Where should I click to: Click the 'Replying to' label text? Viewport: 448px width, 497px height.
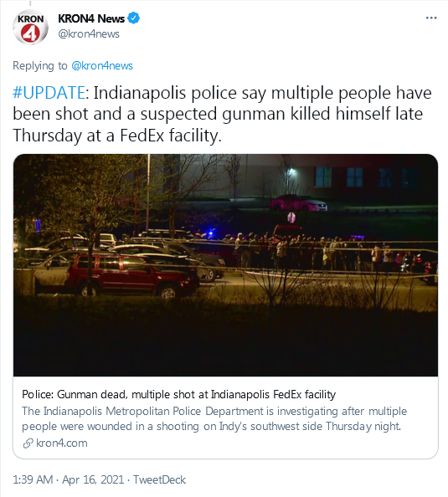click(x=40, y=65)
